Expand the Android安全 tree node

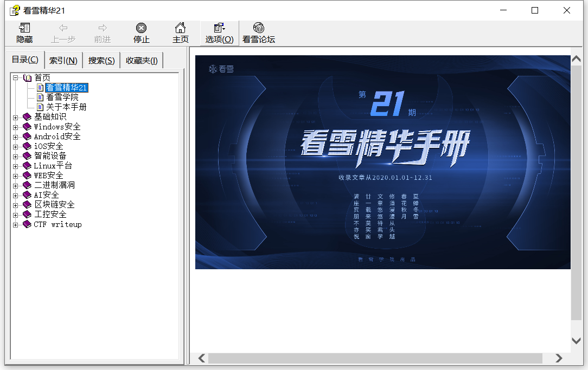pyautogui.click(x=15, y=137)
